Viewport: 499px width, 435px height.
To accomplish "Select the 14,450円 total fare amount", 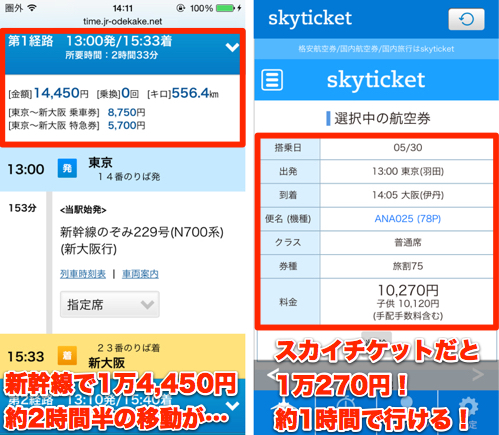I will (x=61, y=93).
